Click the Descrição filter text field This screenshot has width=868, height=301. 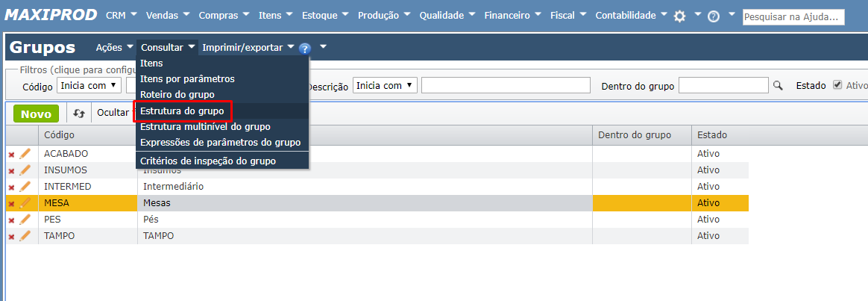506,85
